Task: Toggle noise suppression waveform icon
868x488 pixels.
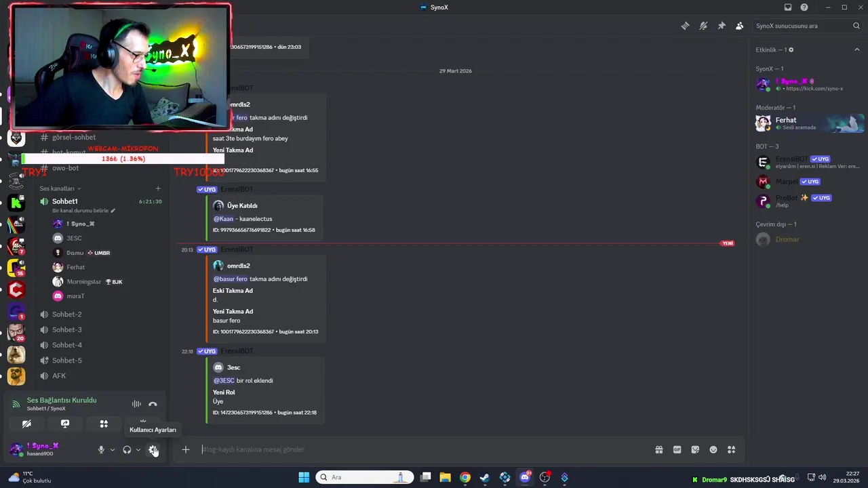Action: [x=136, y=404]
